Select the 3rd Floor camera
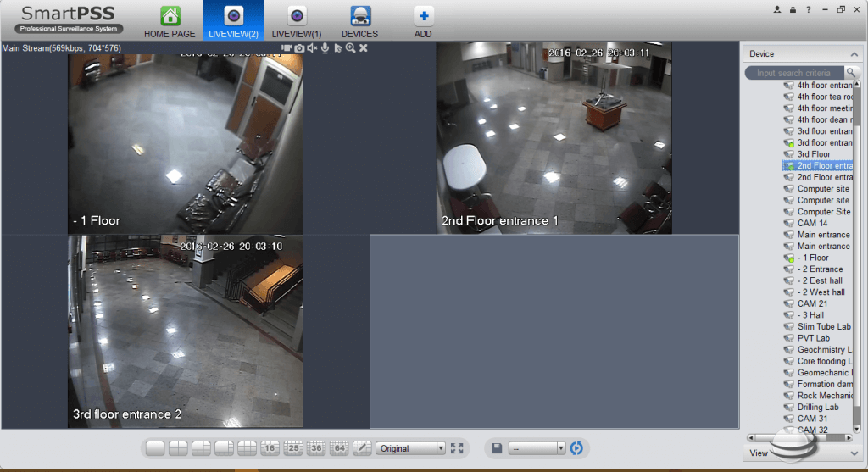 [808, 154]
